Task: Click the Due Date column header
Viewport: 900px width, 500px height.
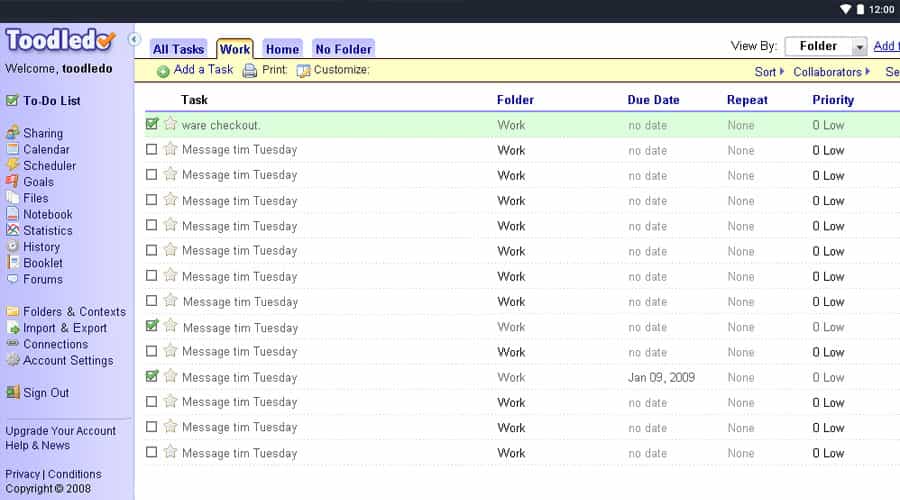Action: click(653, 100)
